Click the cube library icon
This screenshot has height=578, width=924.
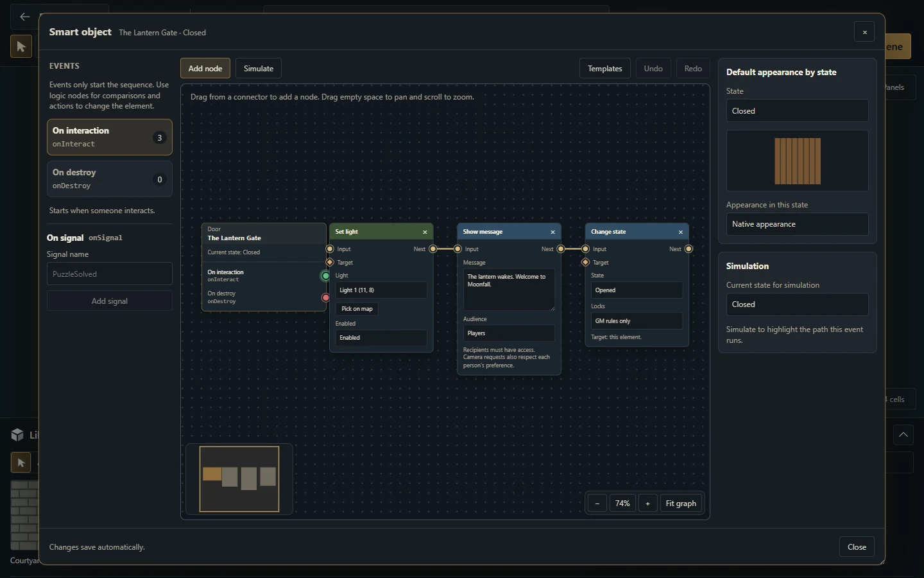click(x=17, y=435)
